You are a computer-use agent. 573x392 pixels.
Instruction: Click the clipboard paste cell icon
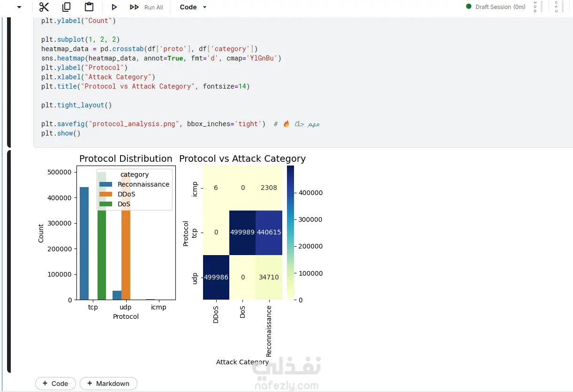(89, 7)
